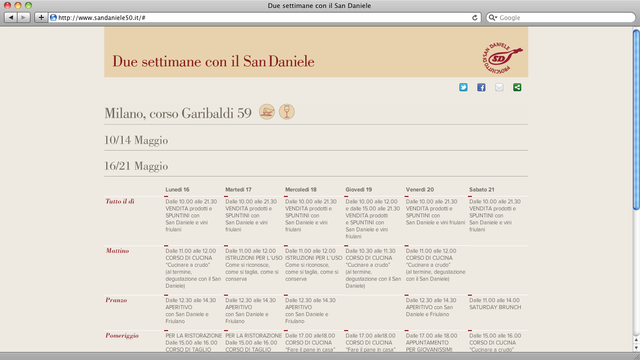640x360 pixels.
Task: Click the scrollbar up arrow
Action: (x=636, y=340)
